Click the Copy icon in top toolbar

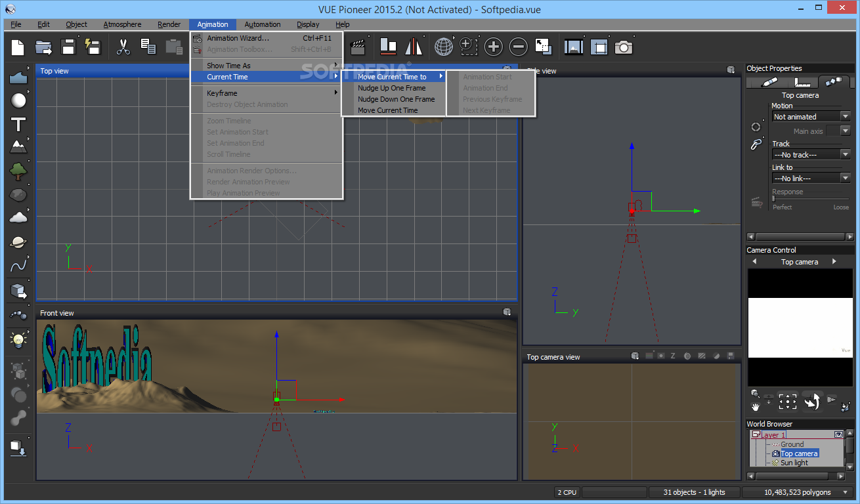[148, 47]
